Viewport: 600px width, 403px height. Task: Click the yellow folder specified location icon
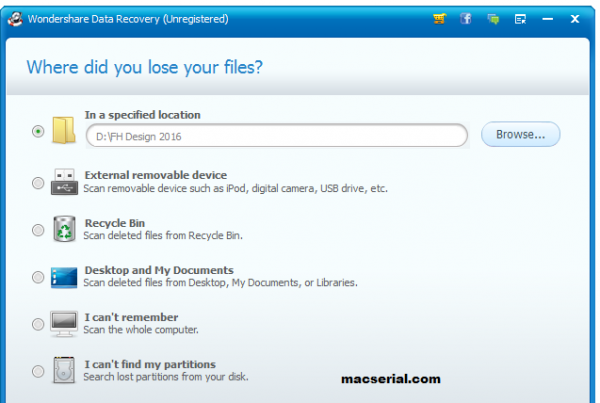(64, 130)
